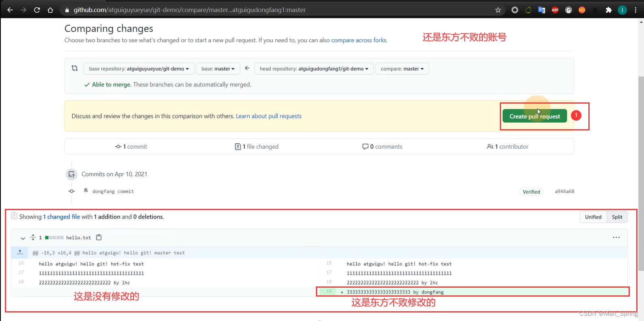Screen dimensions: 644x321
Task: Click the 1 changed file link
Action: pos(62,217)
